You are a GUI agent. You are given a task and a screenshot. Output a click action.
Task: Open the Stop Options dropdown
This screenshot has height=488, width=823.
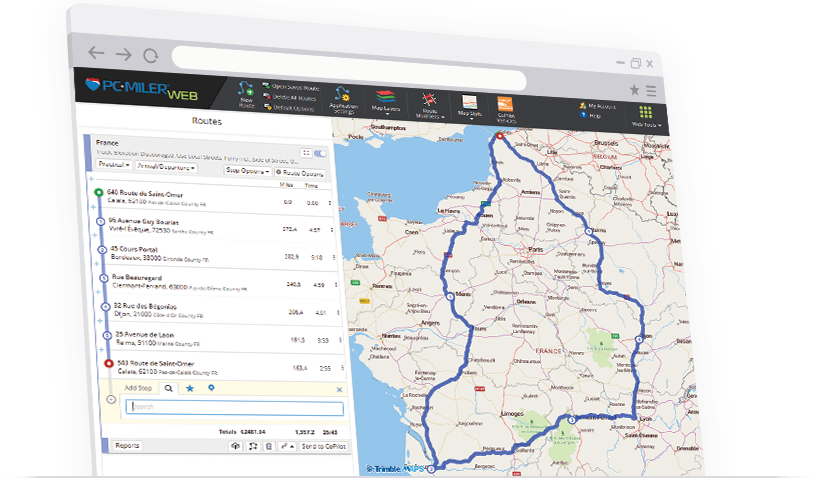tap(247, 171)
